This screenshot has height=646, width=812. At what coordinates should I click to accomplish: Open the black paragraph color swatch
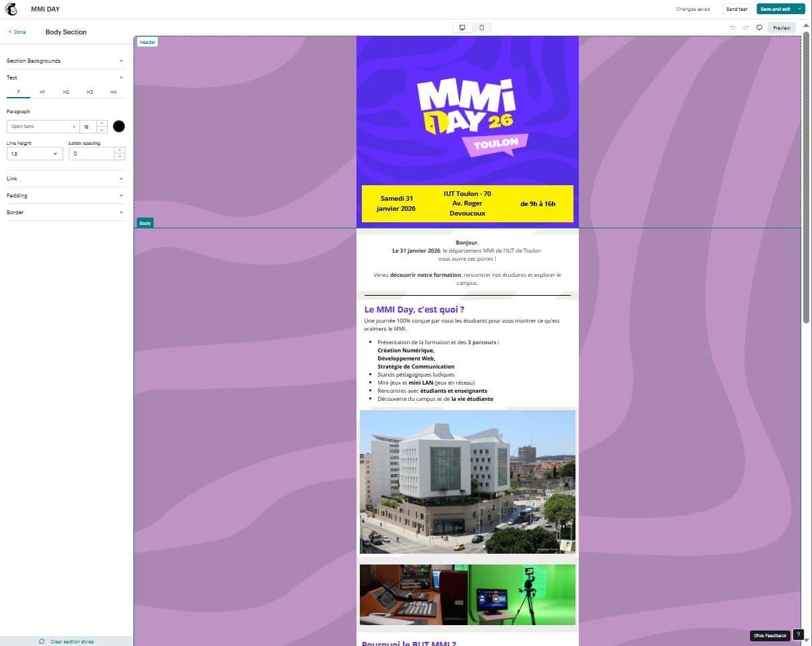click(119, 127)
